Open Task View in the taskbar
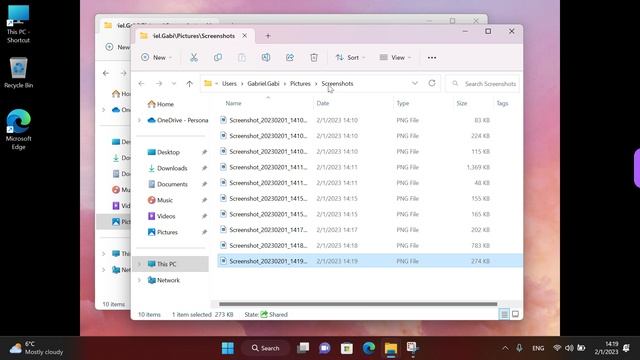 (303, 348)
